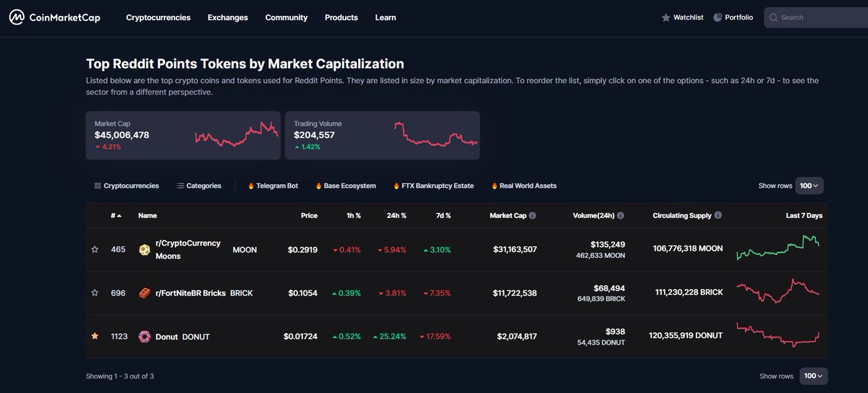
Task: Open the Exchanges nav menu
Action: coord(228,17)
